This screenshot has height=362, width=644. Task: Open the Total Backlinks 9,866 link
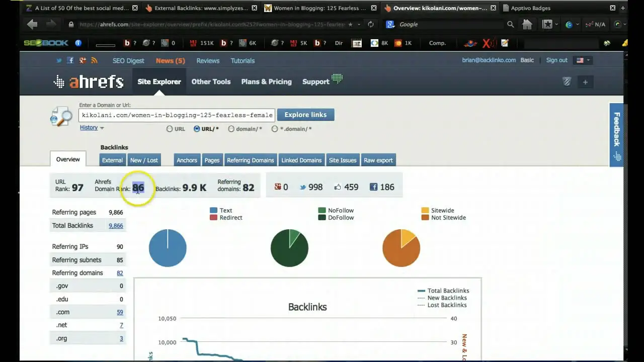click(116, 226)
